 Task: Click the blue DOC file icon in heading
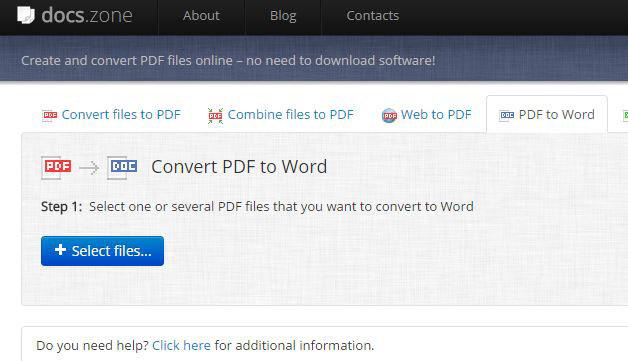123,167
